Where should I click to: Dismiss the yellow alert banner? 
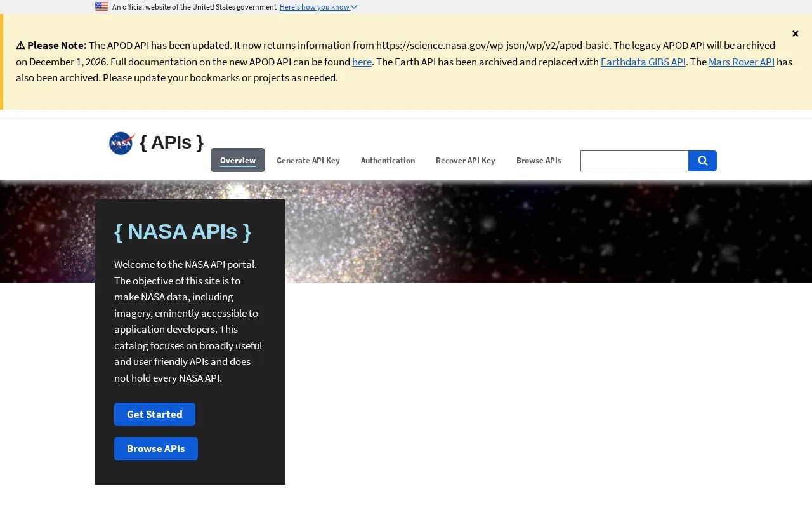(x=795, y=34)
